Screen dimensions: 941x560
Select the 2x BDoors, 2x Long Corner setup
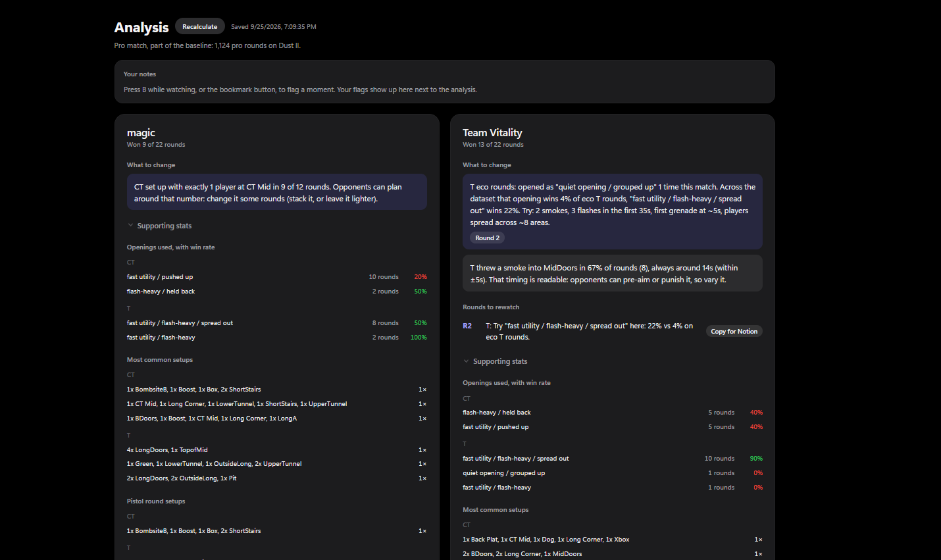pyautogui.click(x=613, y=554)
